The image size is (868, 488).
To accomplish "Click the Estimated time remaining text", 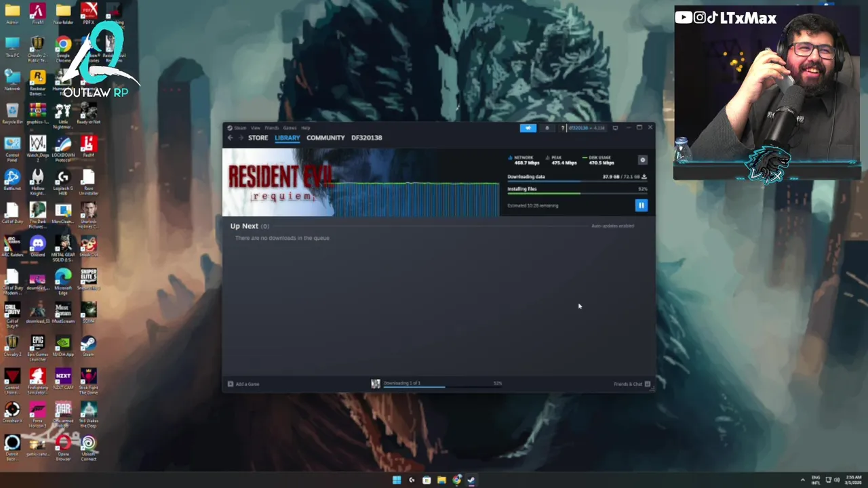I will (x=533, y=205).
